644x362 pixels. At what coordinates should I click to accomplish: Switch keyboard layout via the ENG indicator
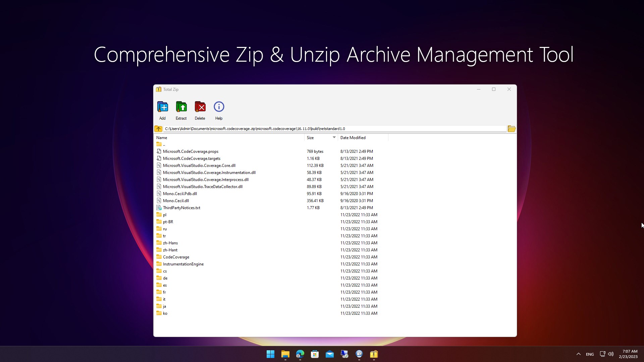coord(590,354)
